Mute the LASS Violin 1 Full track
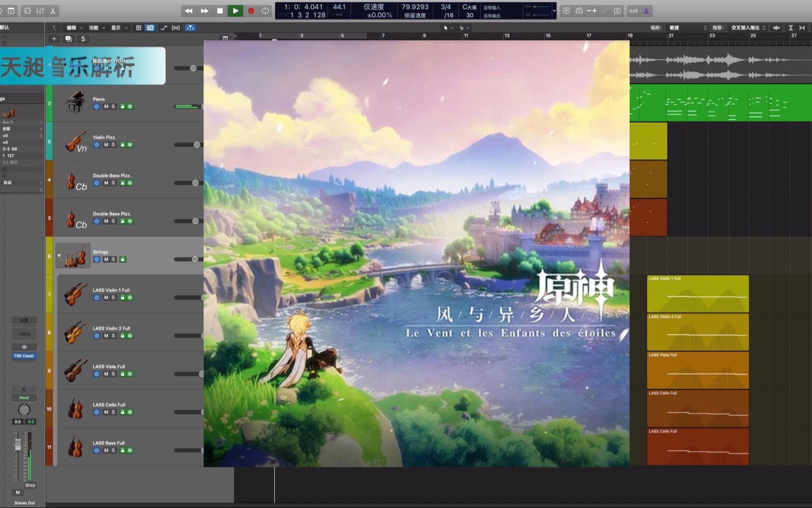 point(106,298)
